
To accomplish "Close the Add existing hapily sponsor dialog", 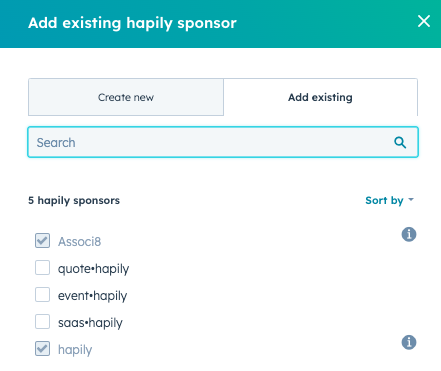I will pos(424,21).
